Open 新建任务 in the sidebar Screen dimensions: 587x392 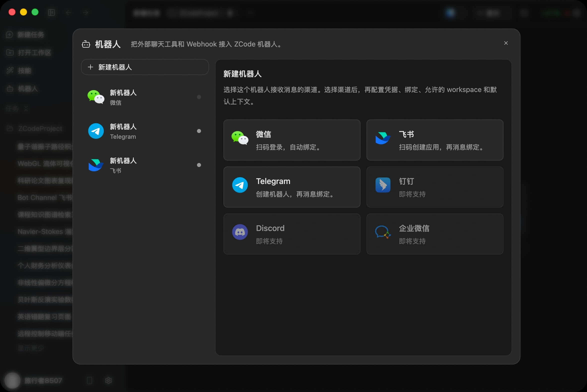[x=25, y=34]
